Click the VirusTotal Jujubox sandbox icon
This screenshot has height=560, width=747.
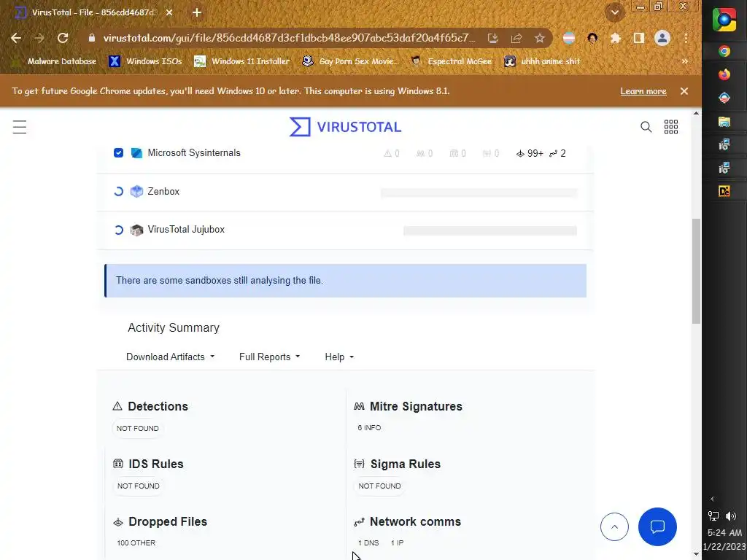(x=136, y=230)
